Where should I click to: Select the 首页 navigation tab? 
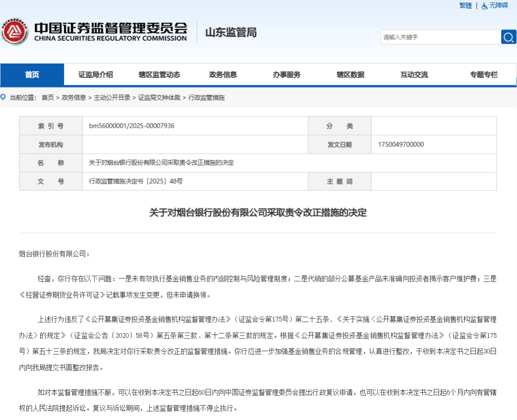[32, 75]
